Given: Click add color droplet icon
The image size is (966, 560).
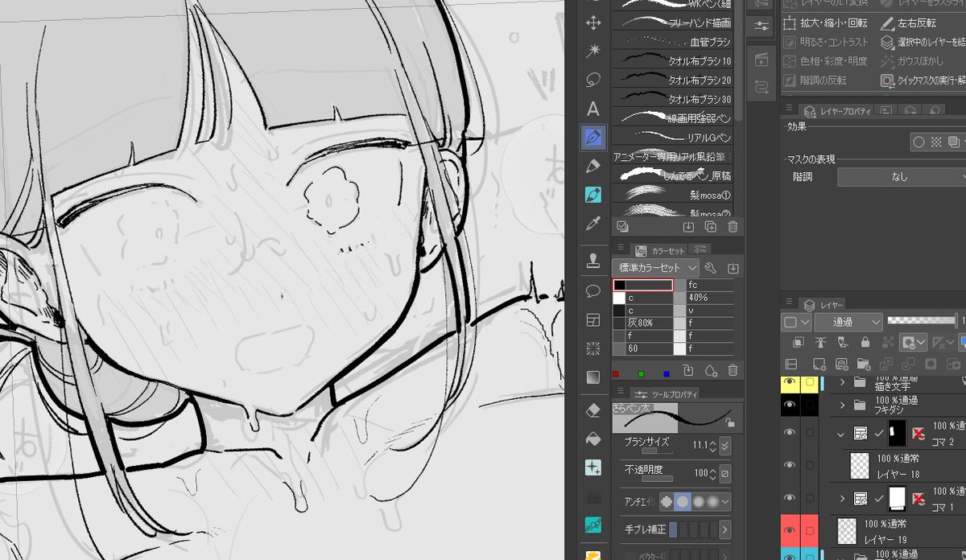Looking at the screenshot, I should click(x=711, y=370).
